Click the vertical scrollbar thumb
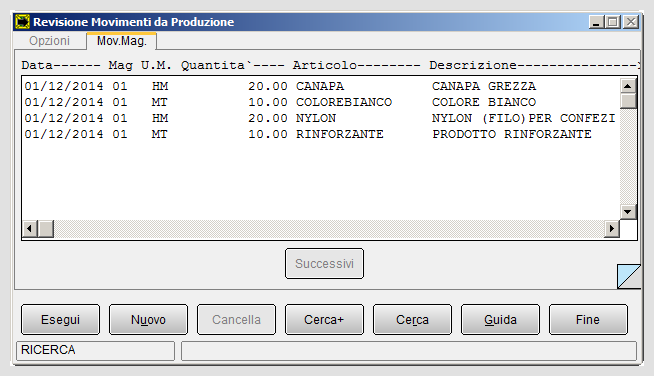Viewport: 654px width, 376px height. pyautogui.click(x=628, y=101)
